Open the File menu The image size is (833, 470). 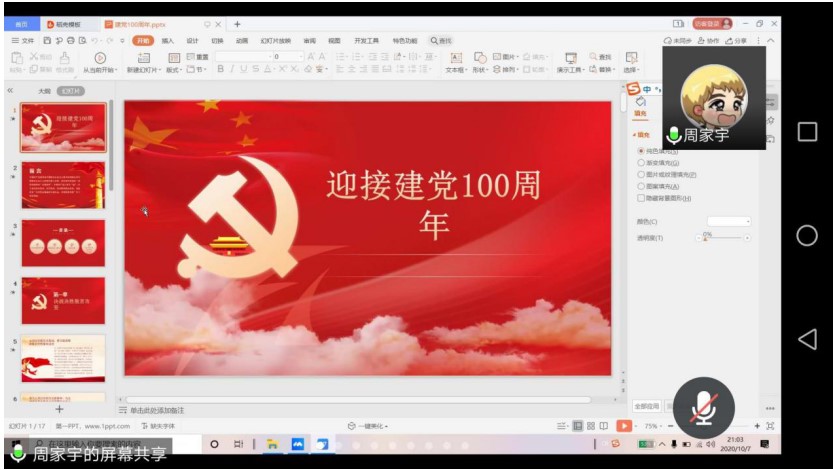(x=23, y=40)
